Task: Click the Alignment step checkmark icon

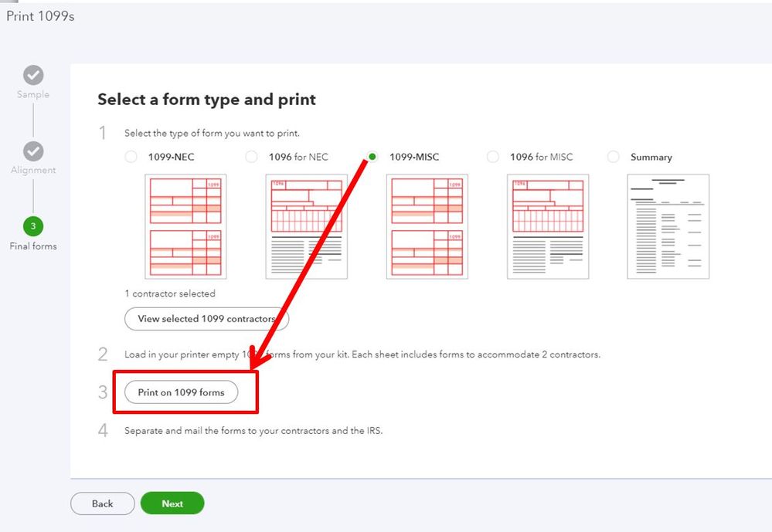Action: point(33,151)
